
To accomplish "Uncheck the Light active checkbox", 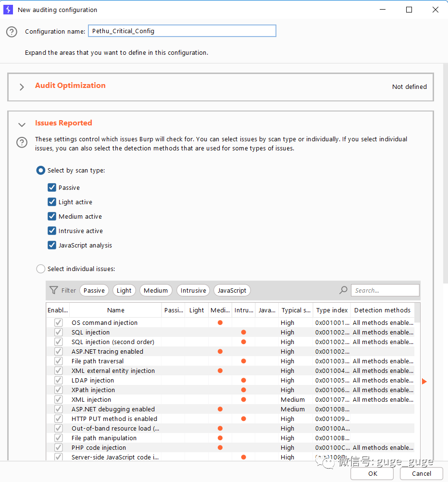I will click(x=52, y=202).
